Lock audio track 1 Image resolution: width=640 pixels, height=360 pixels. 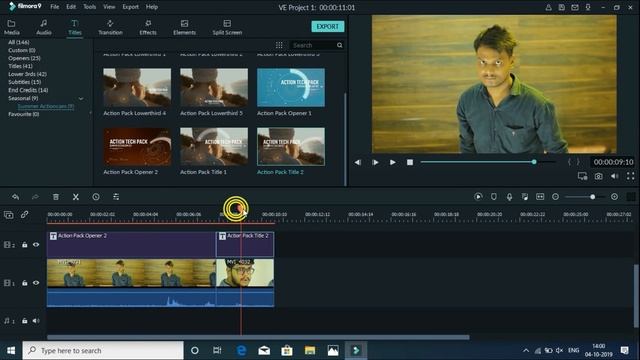coord(24,321)
